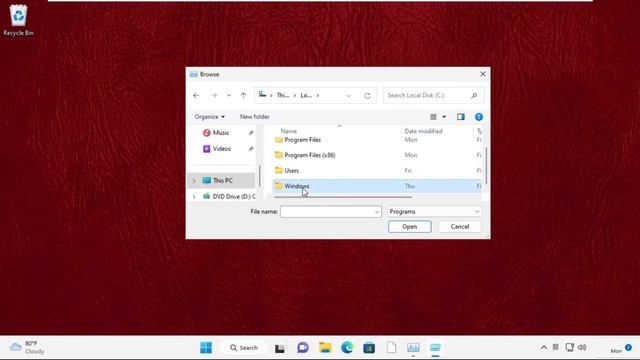Click the volume speaker tray icon

[x=582, y=347]
